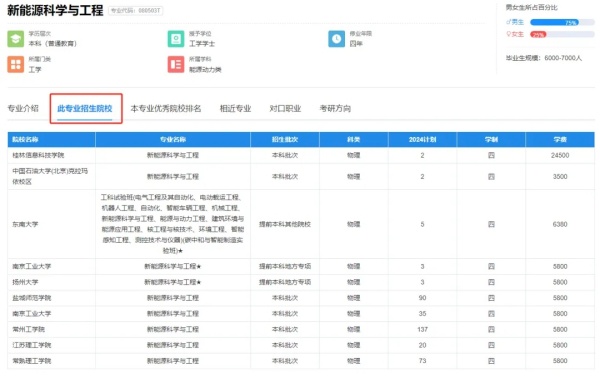The image size is (600, 377).
Task: Click the 本科（普通教育） level text
Action: [x=52, y=44]
